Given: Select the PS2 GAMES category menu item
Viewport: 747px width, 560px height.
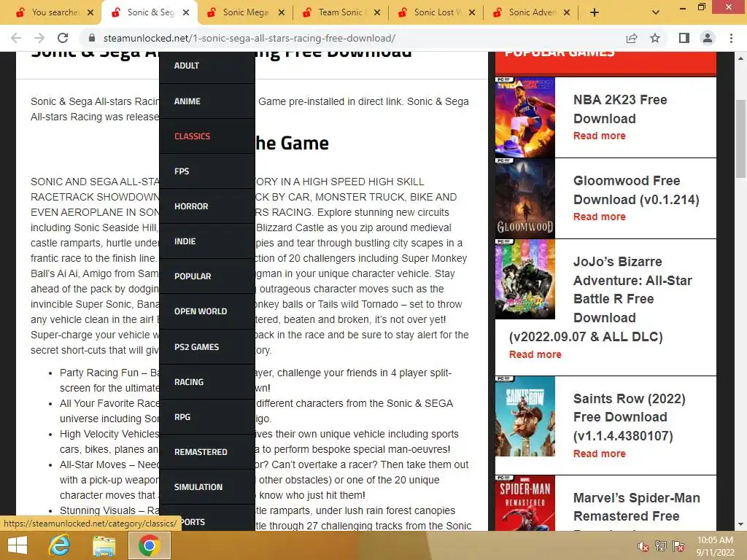Looking at the screenshot, I should point(207,346).
